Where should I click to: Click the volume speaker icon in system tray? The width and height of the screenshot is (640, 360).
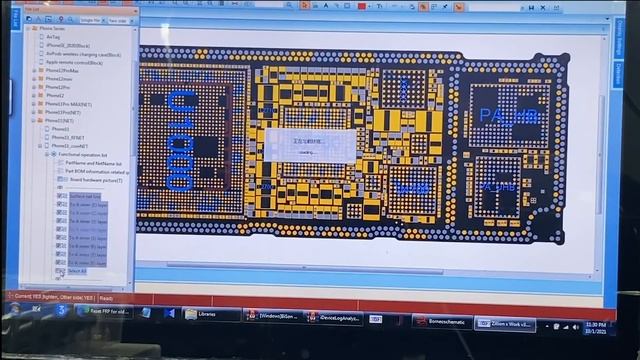click(x=576, y=327)
